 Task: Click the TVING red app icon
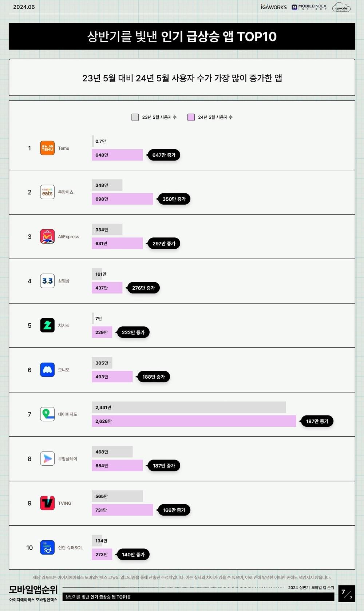click(x=47, y=503)
